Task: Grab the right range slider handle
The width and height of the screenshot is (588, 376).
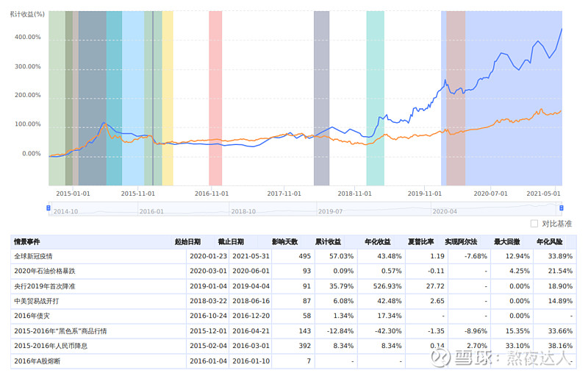Action: (x=561, y=208)
